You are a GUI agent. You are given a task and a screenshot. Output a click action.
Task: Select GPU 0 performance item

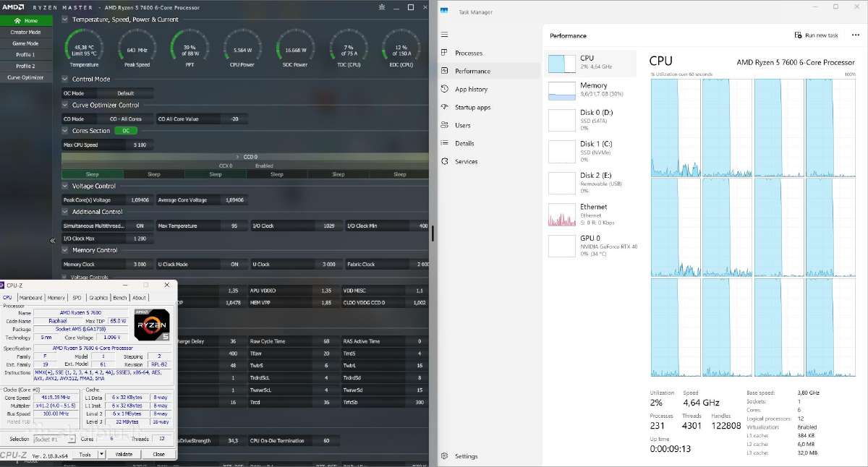pos(591,246)
